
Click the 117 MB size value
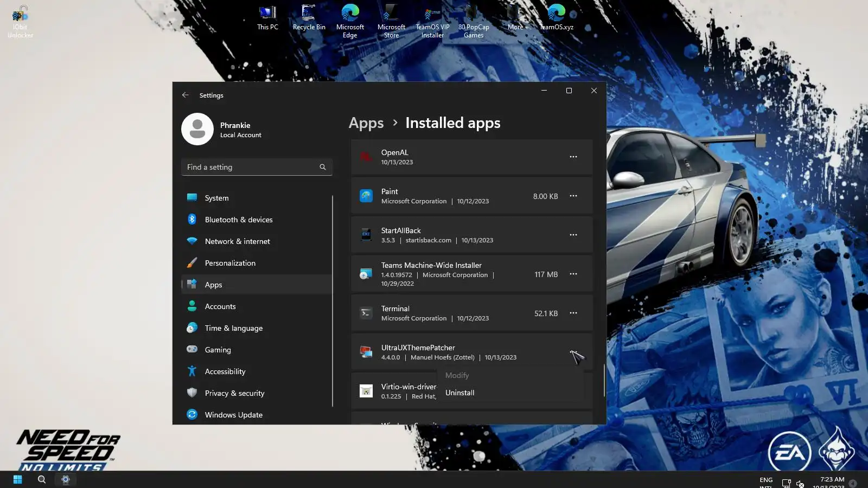pos(546,274)
